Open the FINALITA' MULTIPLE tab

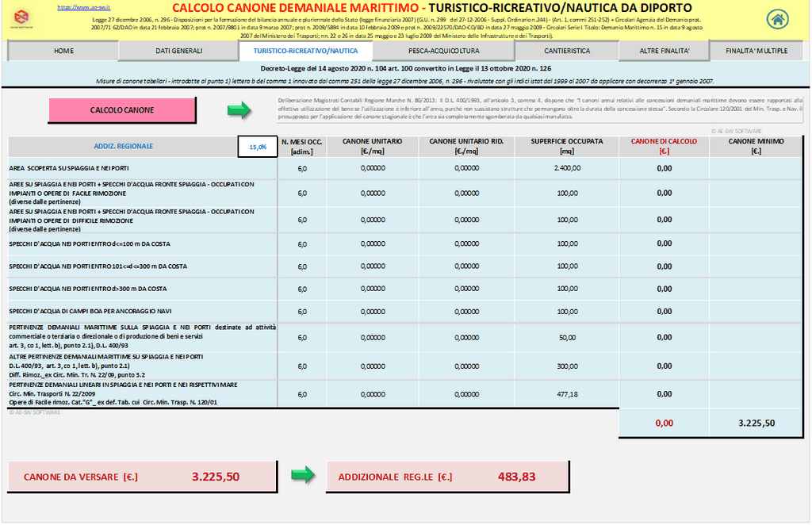tap(756, 51)
